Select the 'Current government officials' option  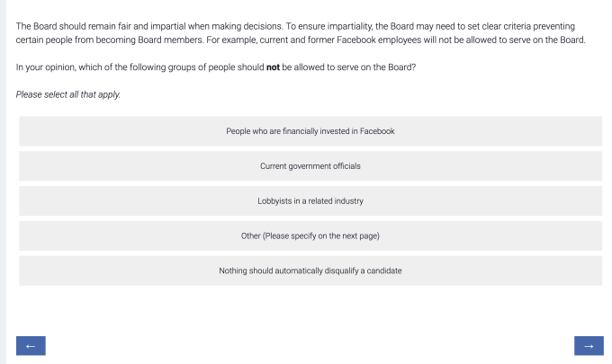click(310, 166)
